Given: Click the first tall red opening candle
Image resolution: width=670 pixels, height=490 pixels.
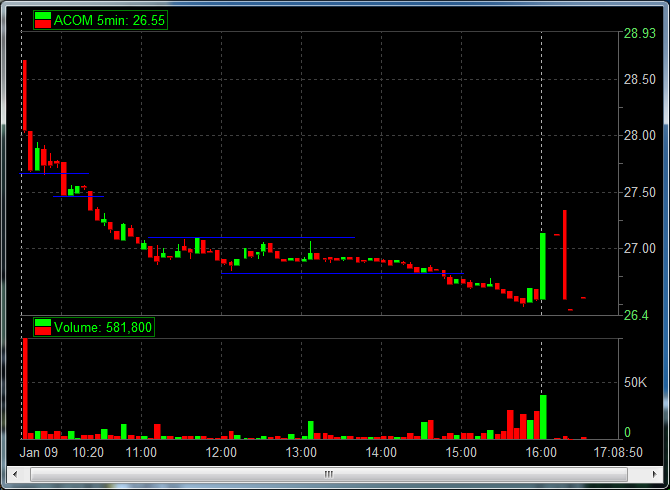Looking at the screenshot, I should pos(25,96).
